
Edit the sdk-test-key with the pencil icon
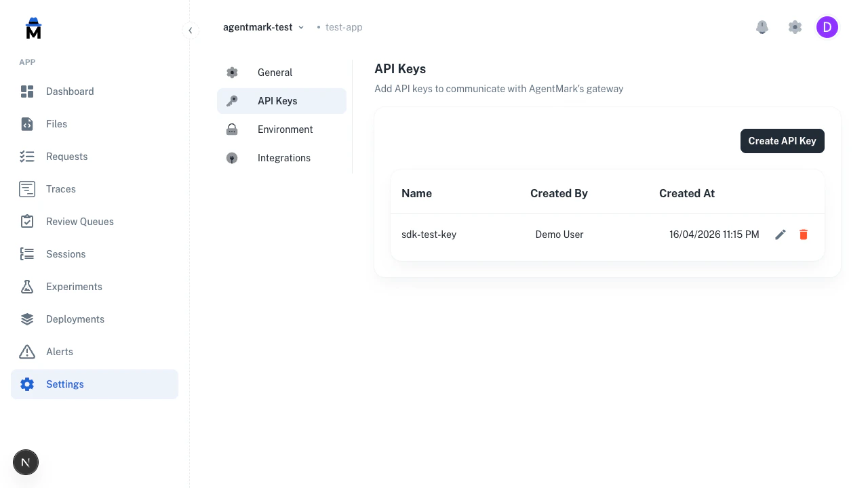click(x=780, y=235)
